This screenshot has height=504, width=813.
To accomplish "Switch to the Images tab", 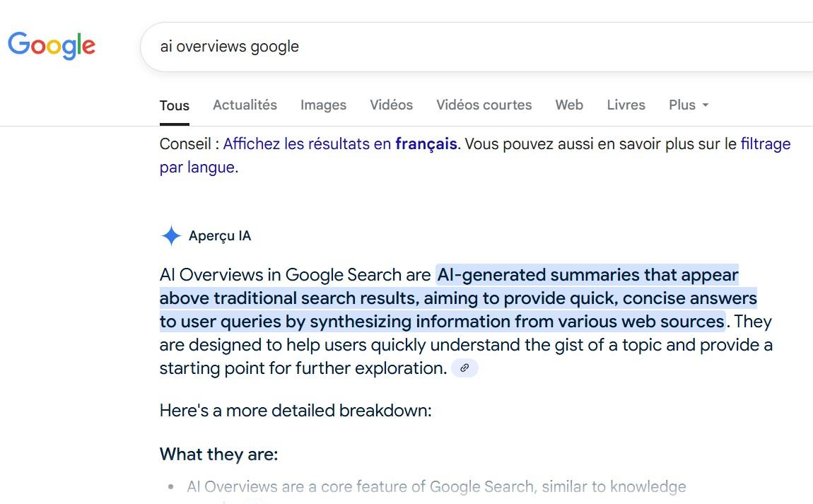I will point(323,105).
